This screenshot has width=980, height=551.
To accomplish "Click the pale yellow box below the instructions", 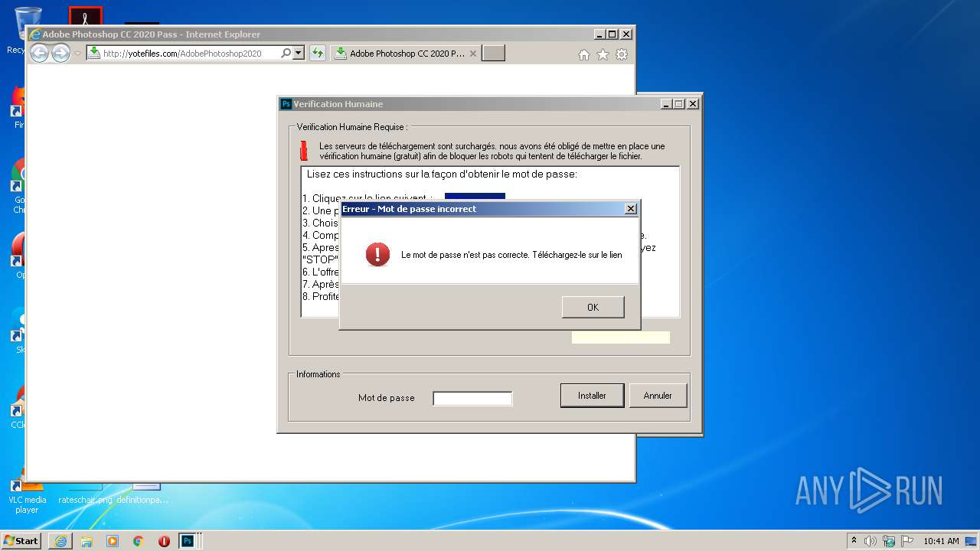I will pos(620,337).
